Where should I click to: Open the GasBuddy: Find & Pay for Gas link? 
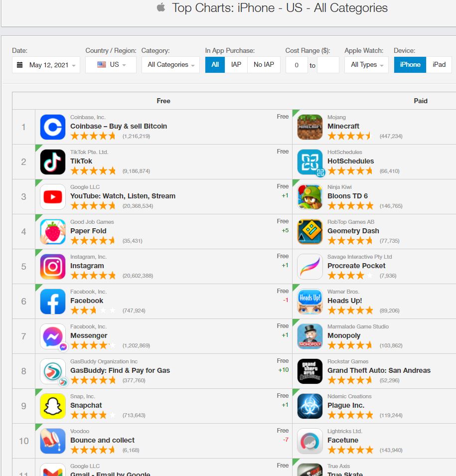(120, 370)
